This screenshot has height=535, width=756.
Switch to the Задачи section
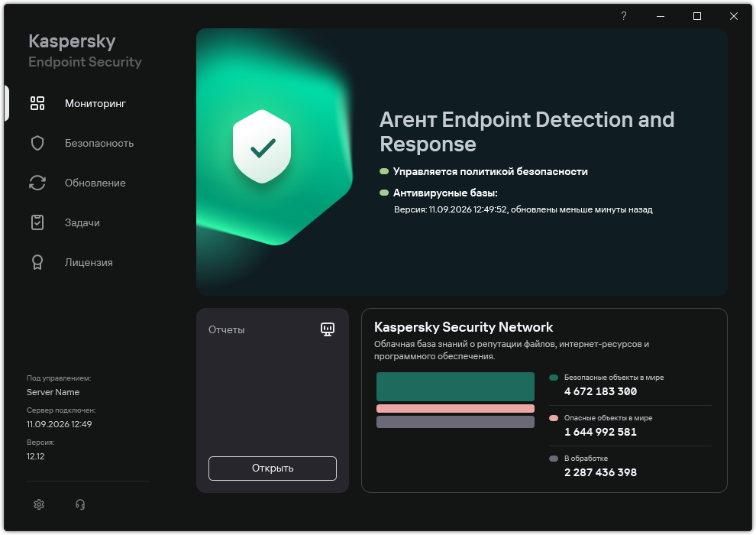(x=82, y=223)
